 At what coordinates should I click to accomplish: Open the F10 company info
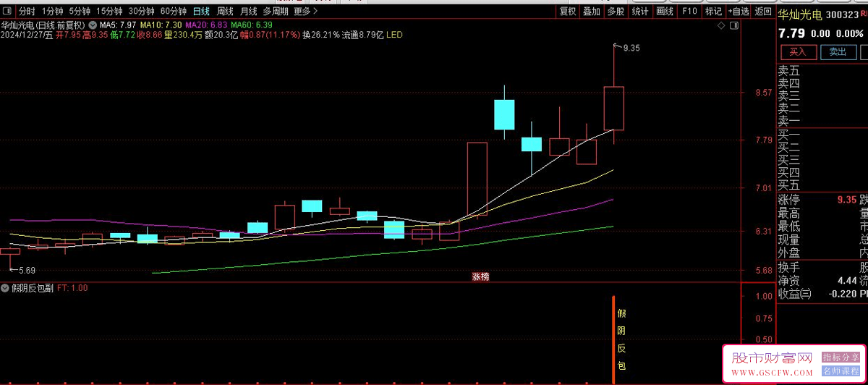689,11
